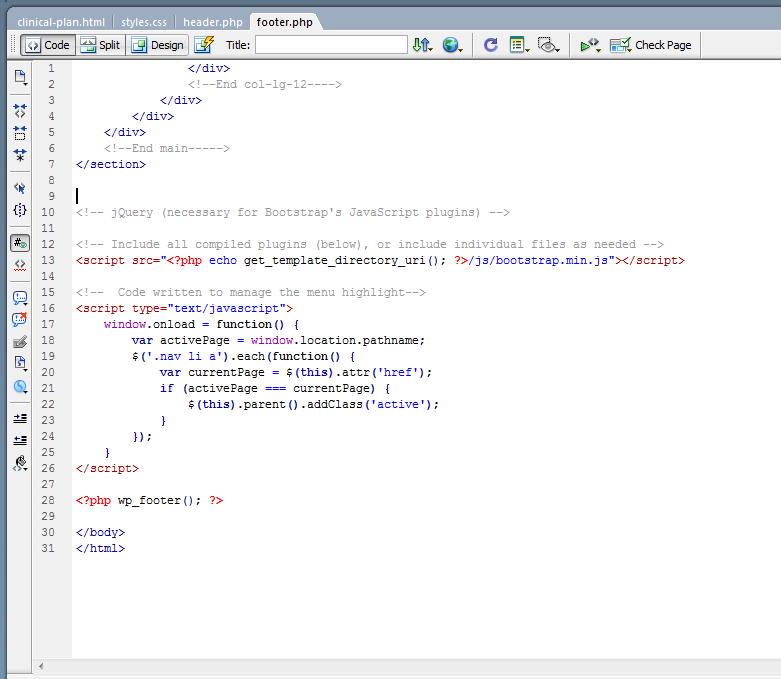Viewport: 781px width, 679px height.
Task: Open the Open Documents list icon
Action: tap(20, 77)
